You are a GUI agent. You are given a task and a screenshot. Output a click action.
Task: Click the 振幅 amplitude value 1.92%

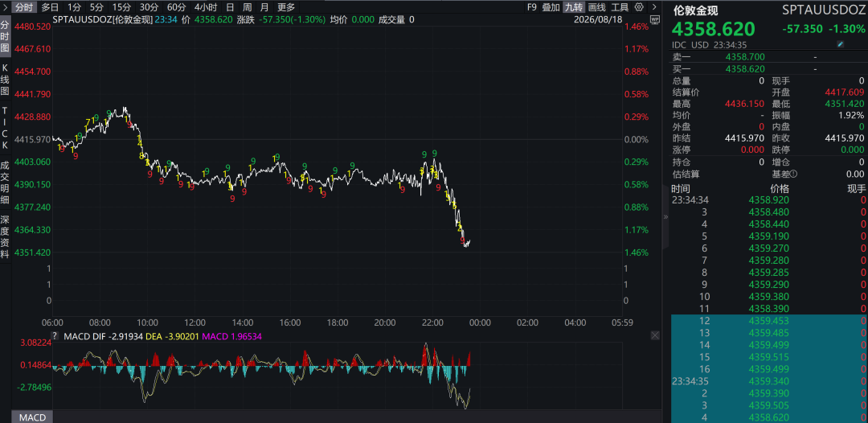851,115
